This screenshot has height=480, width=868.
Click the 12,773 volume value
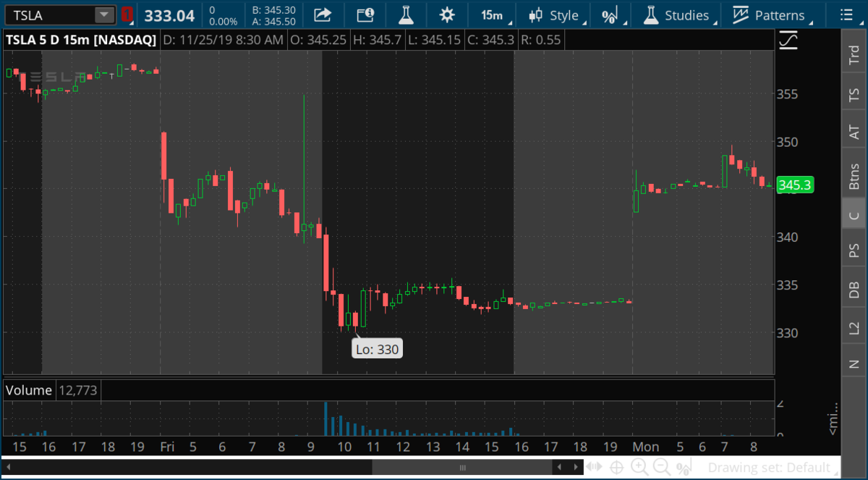[79, 390]
